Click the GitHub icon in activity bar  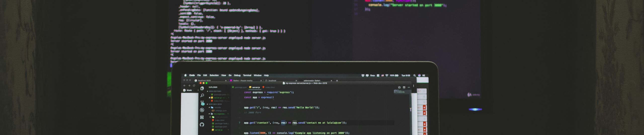click(x=202, y=125)
